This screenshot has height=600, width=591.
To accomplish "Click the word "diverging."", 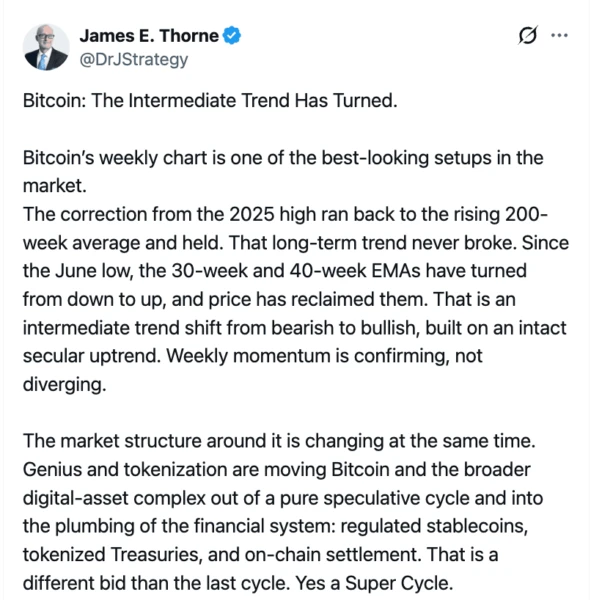I will [x=64, y=384].
